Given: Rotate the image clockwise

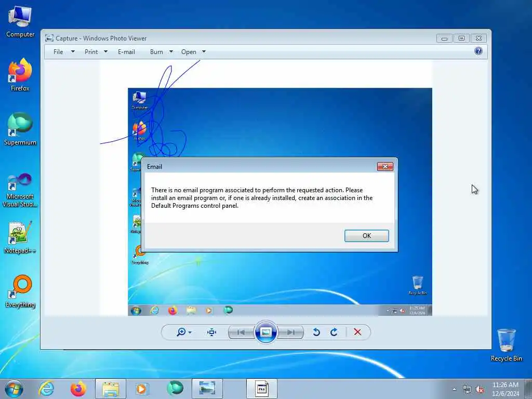Looking at the screenshot, I should 334,332.
